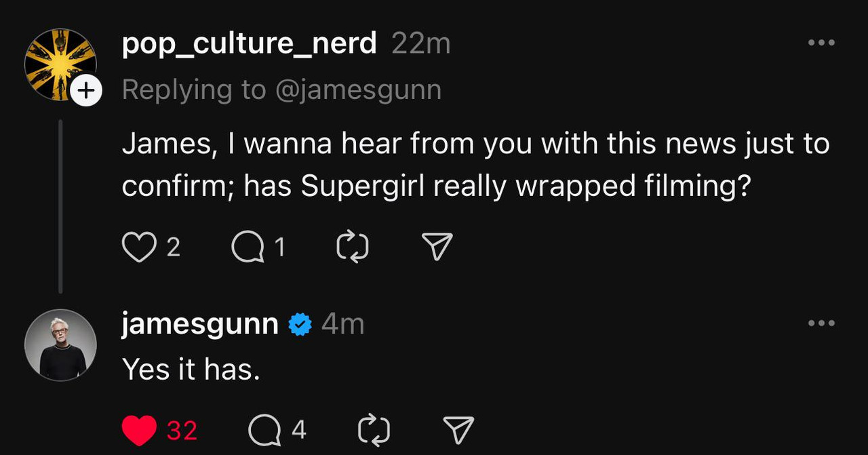Click the 22m timestamp on pop_culture_nerd's post

pos(421,44)
